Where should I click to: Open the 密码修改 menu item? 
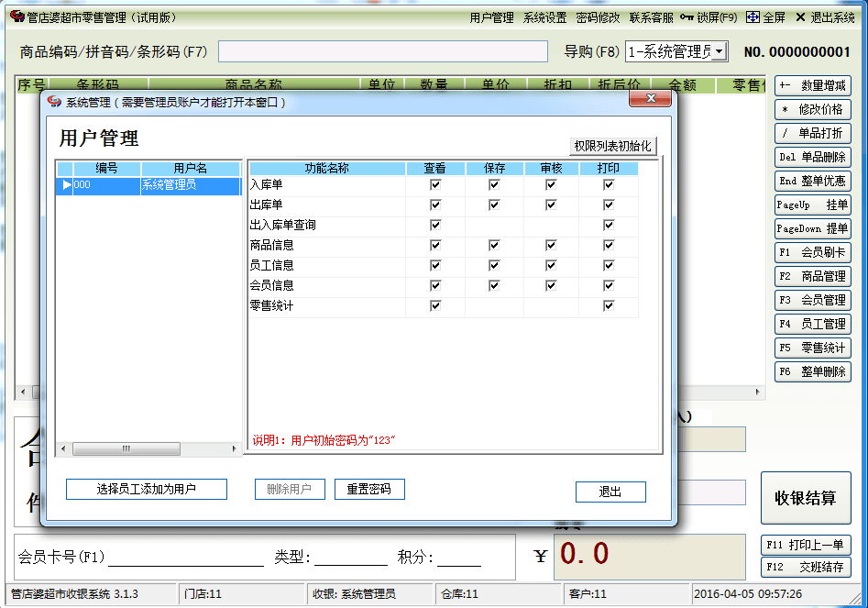pos(598,17)
